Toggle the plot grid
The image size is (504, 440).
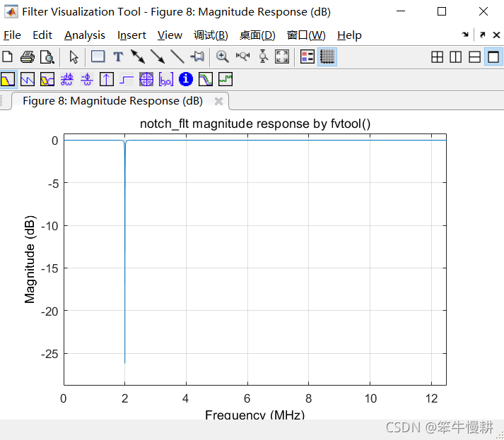(x=327, y=57)
